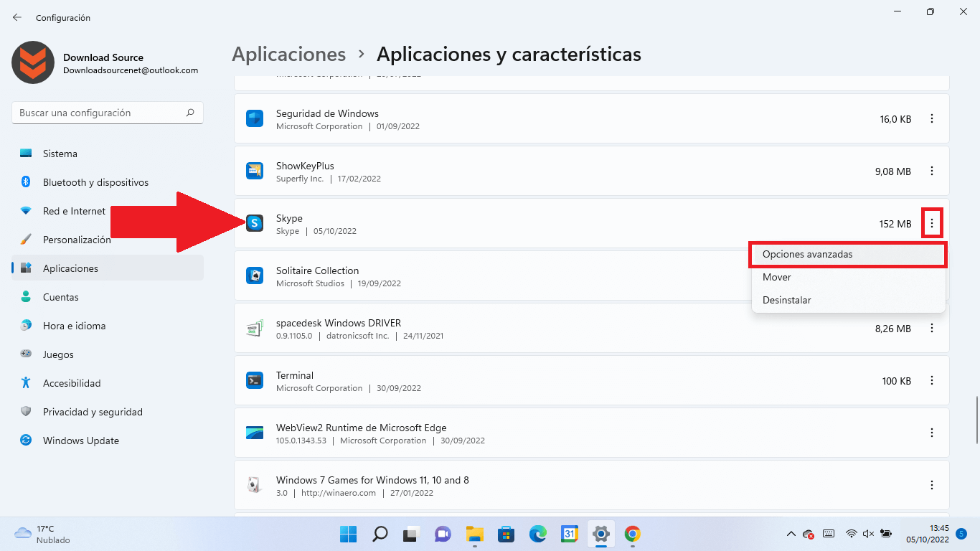Click the battery status icon
This screenshot has height=551, width=980.
(886, 534)
